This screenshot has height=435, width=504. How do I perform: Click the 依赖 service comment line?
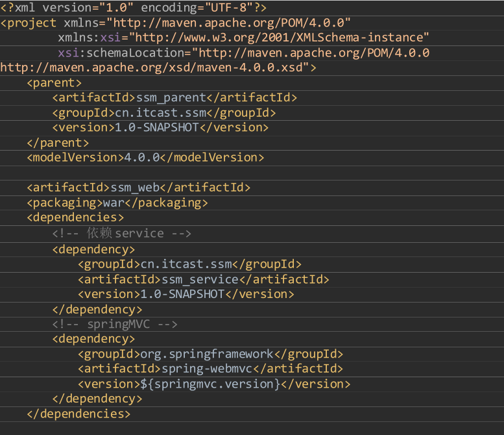click(121, 233)
